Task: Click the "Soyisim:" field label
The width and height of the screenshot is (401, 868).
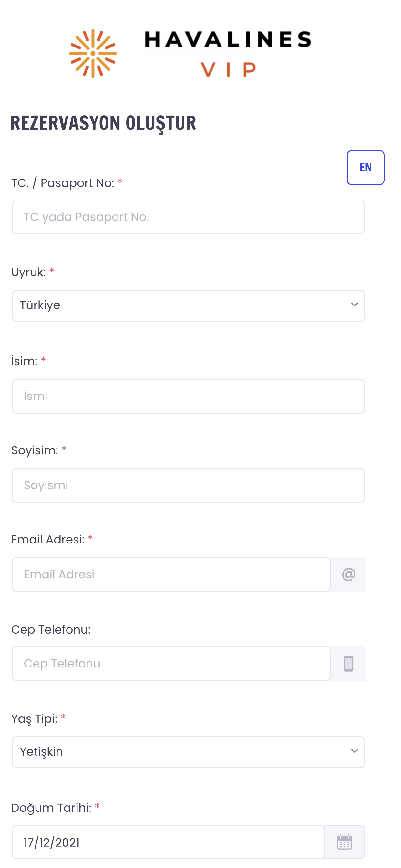Action: [35, 450]
